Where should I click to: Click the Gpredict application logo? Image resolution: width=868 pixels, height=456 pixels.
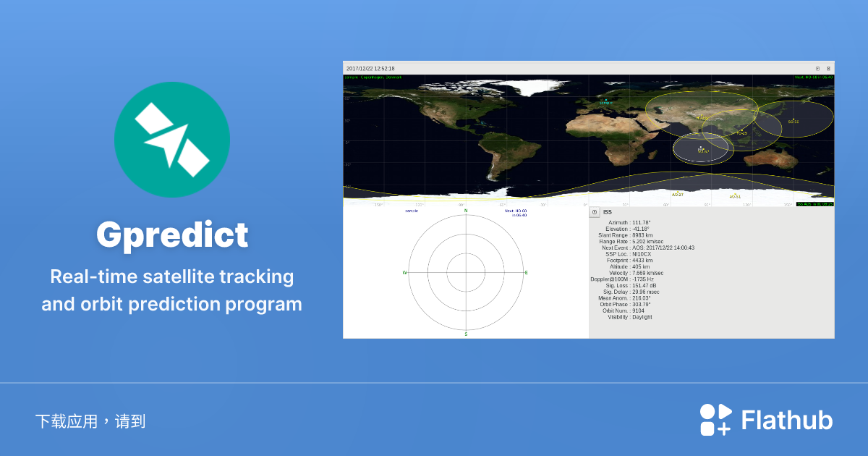tap(172, 138)
